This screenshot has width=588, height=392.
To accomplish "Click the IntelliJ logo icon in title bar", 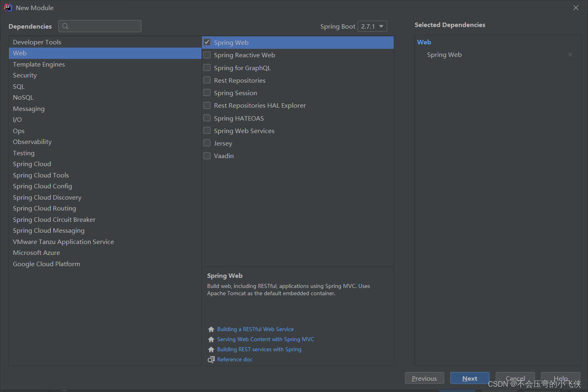I will (8, 8).
